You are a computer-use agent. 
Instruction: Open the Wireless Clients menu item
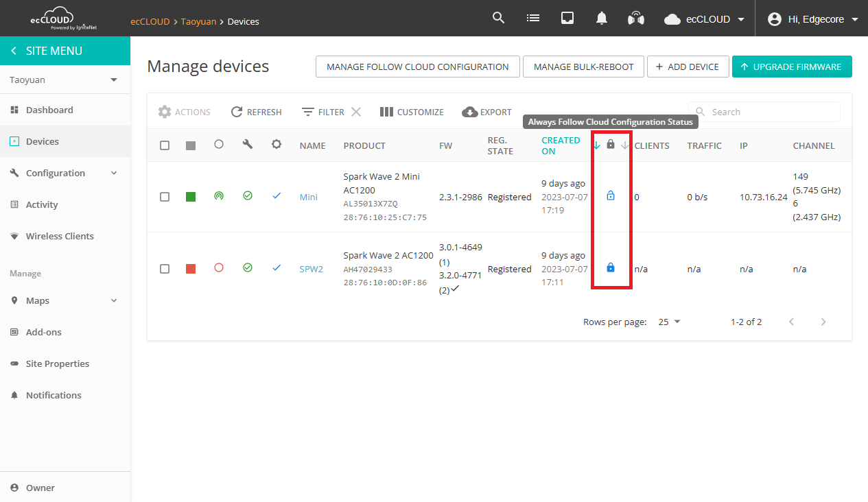point(64,236)
